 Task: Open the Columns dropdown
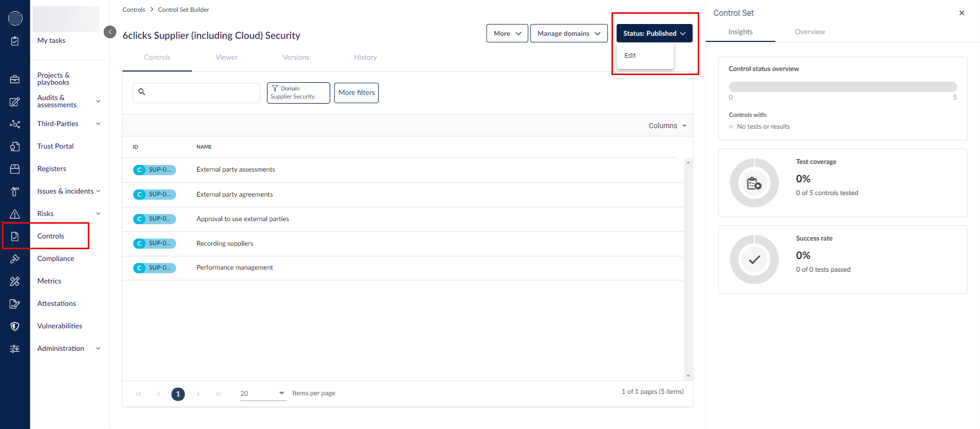[668, 126]
